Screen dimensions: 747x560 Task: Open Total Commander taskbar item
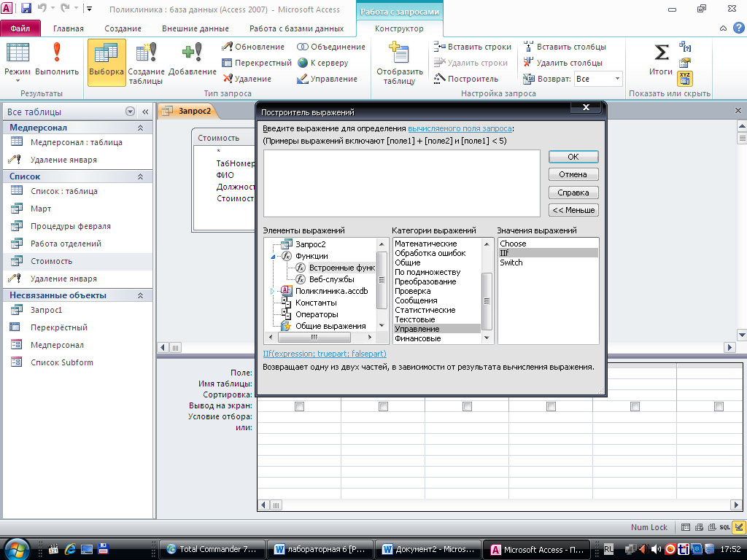tap(211, 549)
